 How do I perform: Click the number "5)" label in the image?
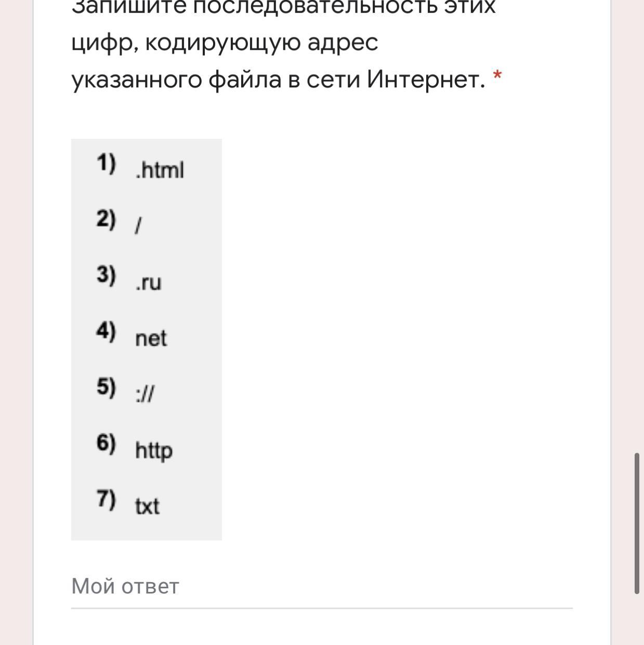106,387
